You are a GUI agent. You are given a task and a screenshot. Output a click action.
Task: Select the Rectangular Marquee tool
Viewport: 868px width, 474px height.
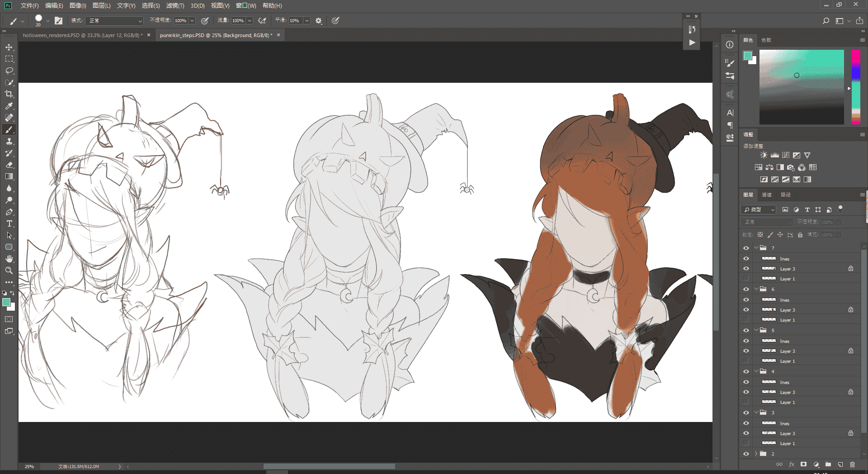(x=9, y=59)
